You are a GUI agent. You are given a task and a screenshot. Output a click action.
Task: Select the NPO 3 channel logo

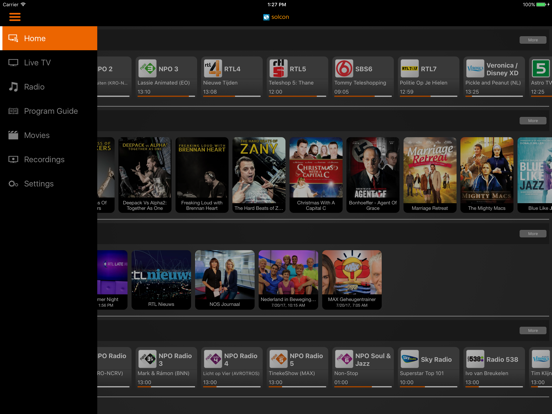[x=147, y=68]
